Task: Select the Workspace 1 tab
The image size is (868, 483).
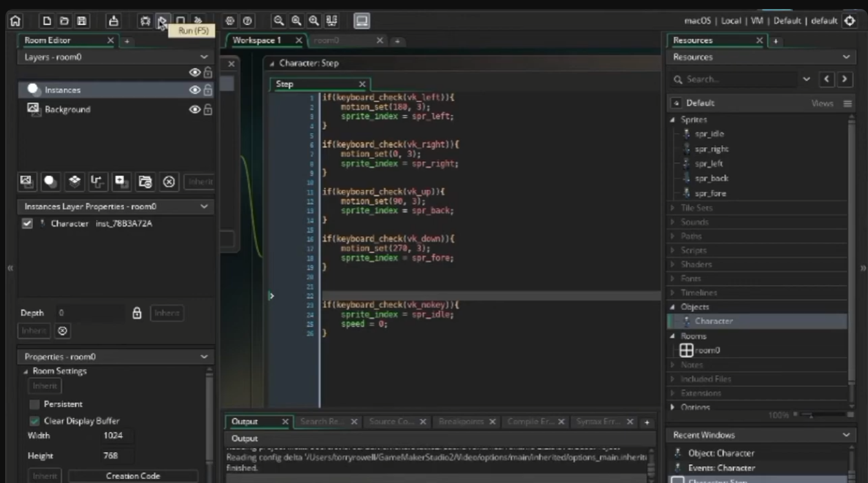Action: 257,40
